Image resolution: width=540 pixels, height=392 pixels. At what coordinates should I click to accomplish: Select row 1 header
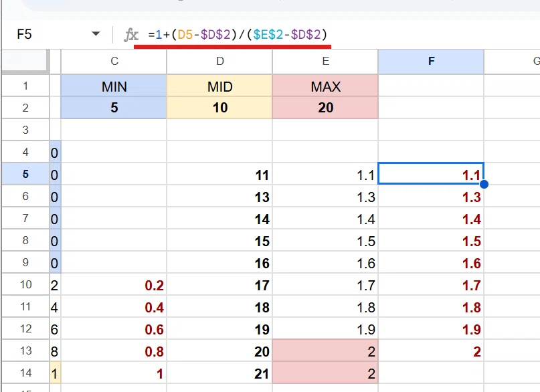[25, 86]
